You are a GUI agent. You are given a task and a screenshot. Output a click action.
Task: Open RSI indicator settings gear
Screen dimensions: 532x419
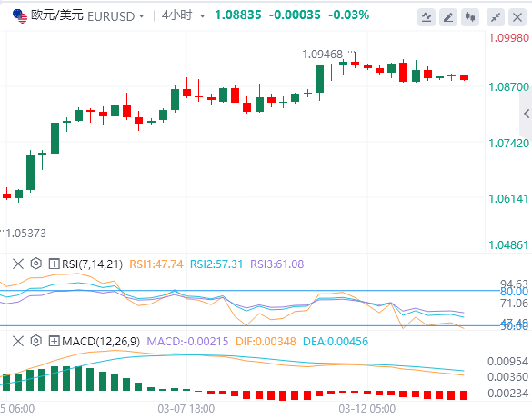[x=36, y=264]
